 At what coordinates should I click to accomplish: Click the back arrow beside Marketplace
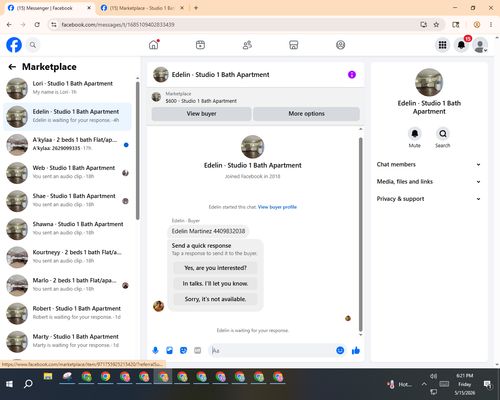coord(12,67)
